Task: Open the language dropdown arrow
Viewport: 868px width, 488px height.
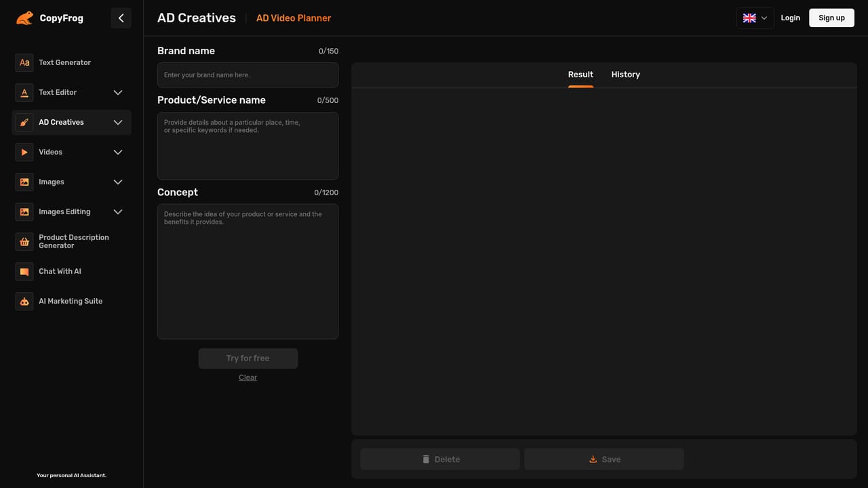Action: click(x=764, y=18)
